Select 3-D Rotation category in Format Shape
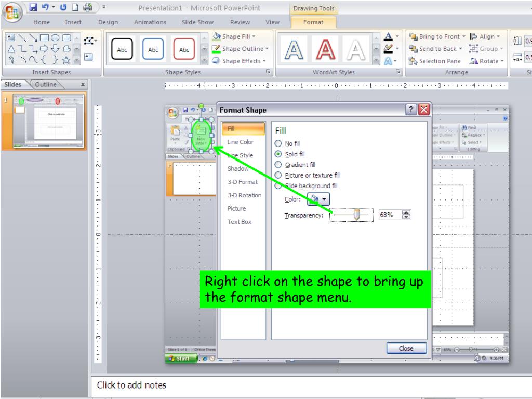The image size is (532, 399). point(244,195)
